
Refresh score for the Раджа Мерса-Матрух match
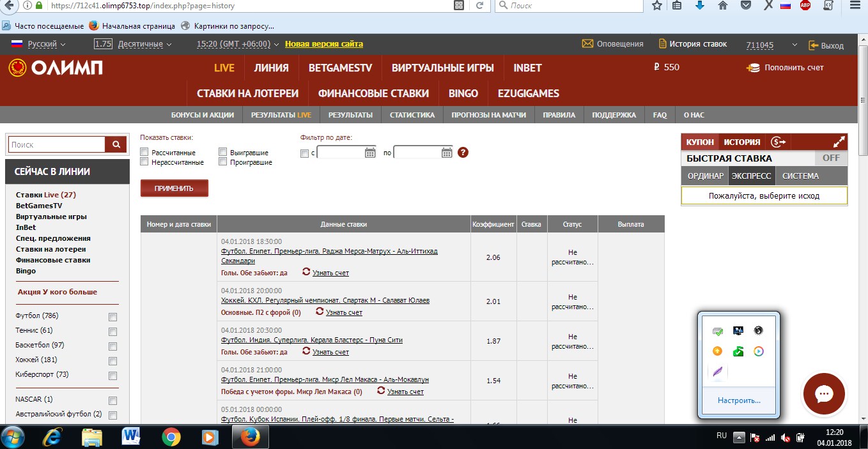[x=306, y=271]
